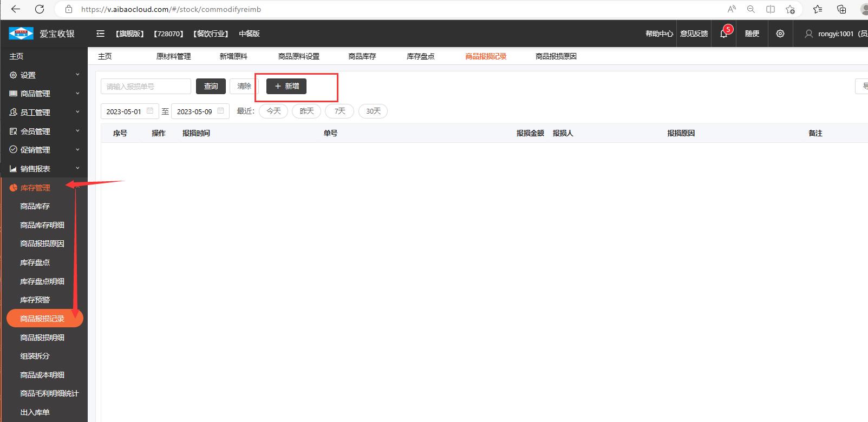Expand the 设置 sidebar menu
Image resolution: width=868 pixels, height=422 pixels.
(x=43, y=75)
